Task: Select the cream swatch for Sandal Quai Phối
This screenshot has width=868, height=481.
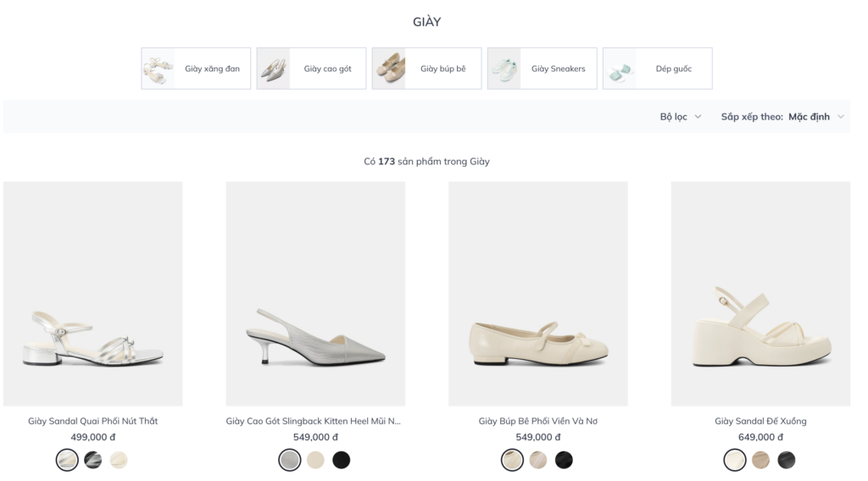Action: 119,460
